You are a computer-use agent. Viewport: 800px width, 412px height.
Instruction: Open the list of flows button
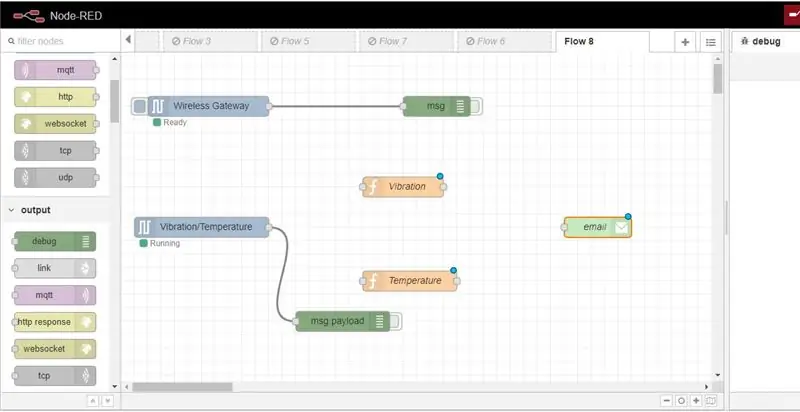711,42
